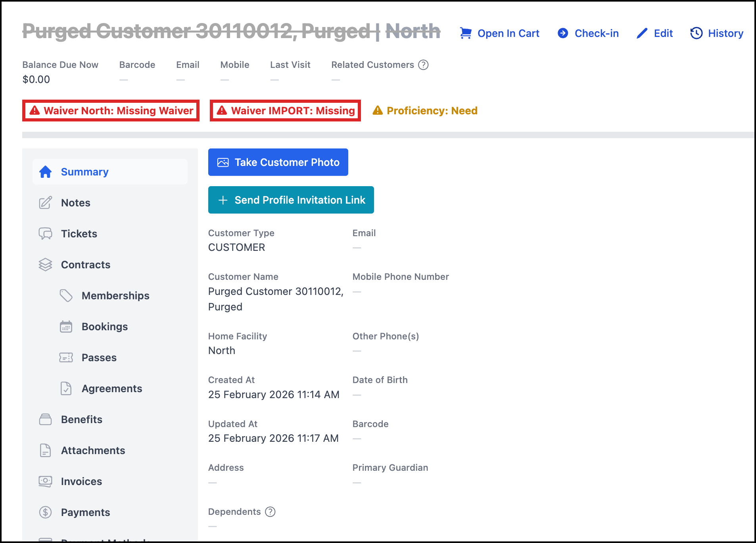
Task: Click the Waiver IMPORT Missing alert
Action: click(285, 111)
